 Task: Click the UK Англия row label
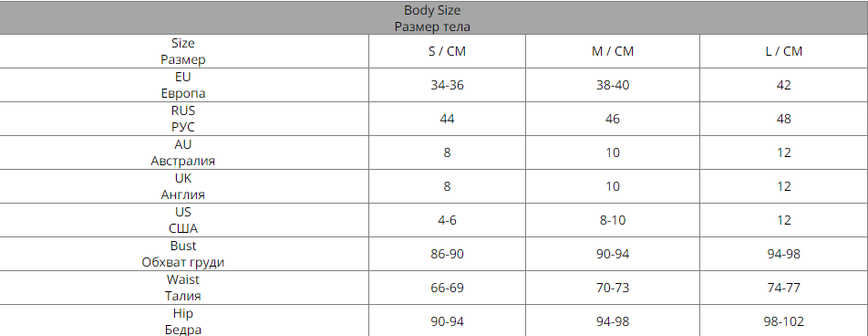click(184, 187)
